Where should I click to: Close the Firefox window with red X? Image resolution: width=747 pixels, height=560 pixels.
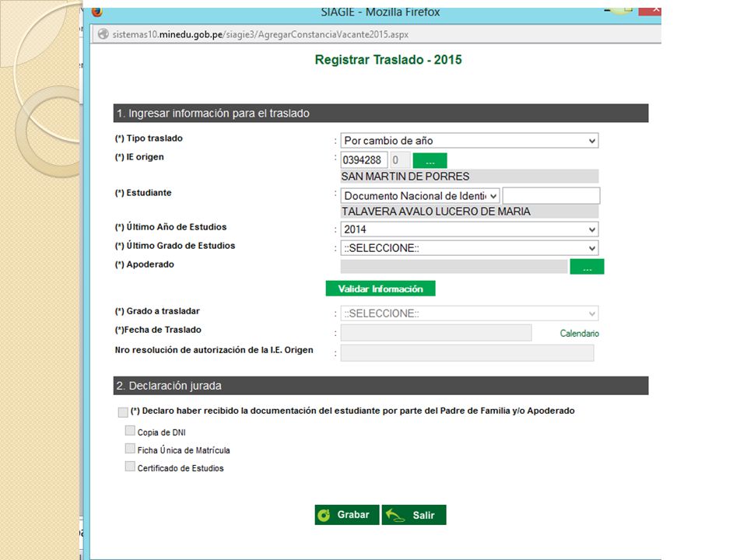[x=651, y=10]
